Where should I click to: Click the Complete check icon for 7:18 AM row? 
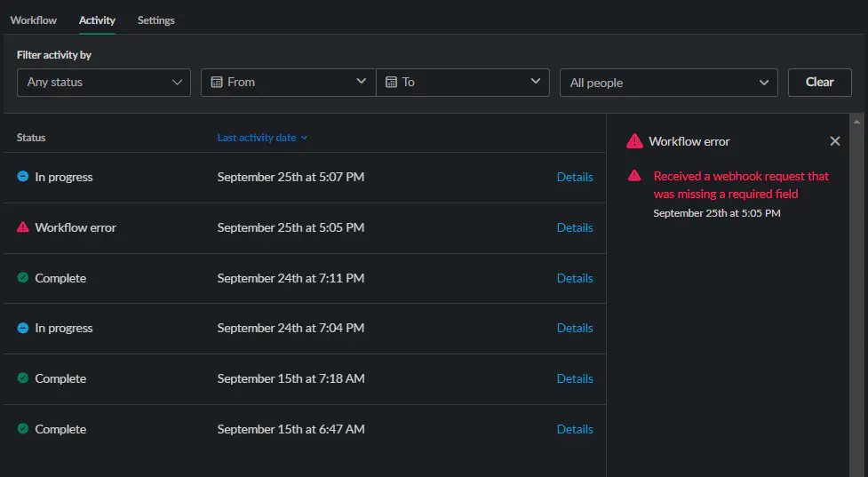23,378
